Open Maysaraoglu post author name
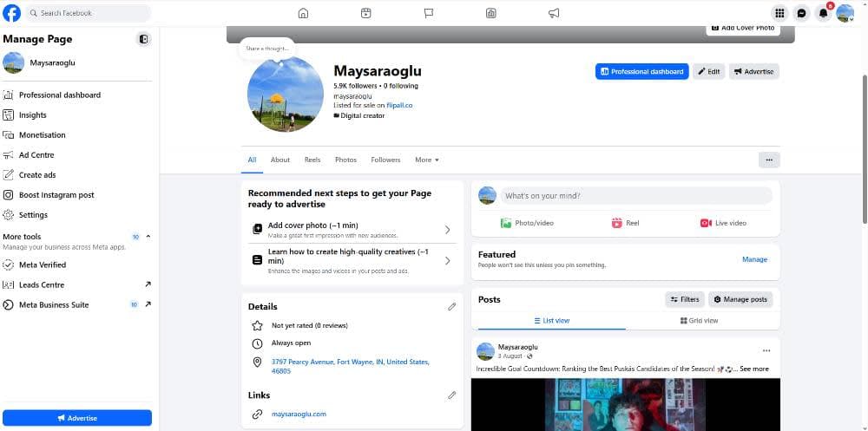The width and height of the screenshot is (868, 431). [517, 347]
